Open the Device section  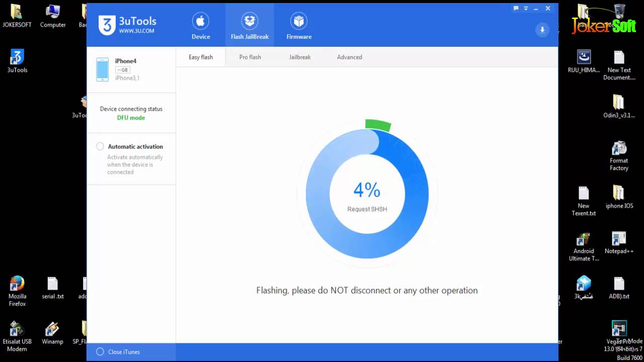coord(201,26)
